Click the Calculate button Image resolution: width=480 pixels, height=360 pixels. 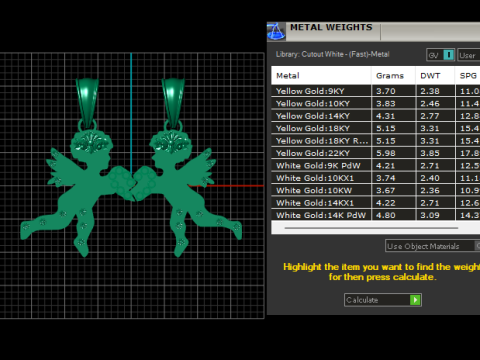(x=383, y=300)
